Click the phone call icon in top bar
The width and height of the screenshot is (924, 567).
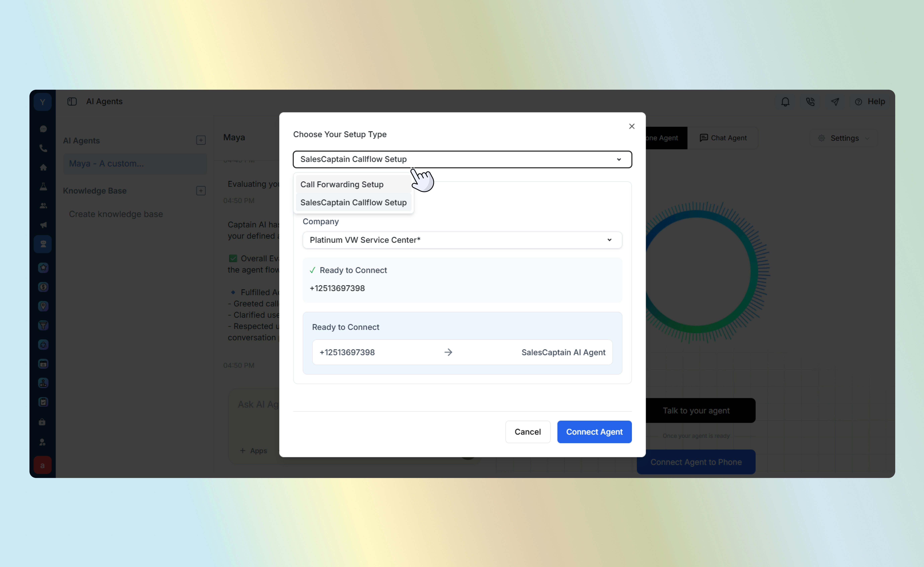click(810, 102)
